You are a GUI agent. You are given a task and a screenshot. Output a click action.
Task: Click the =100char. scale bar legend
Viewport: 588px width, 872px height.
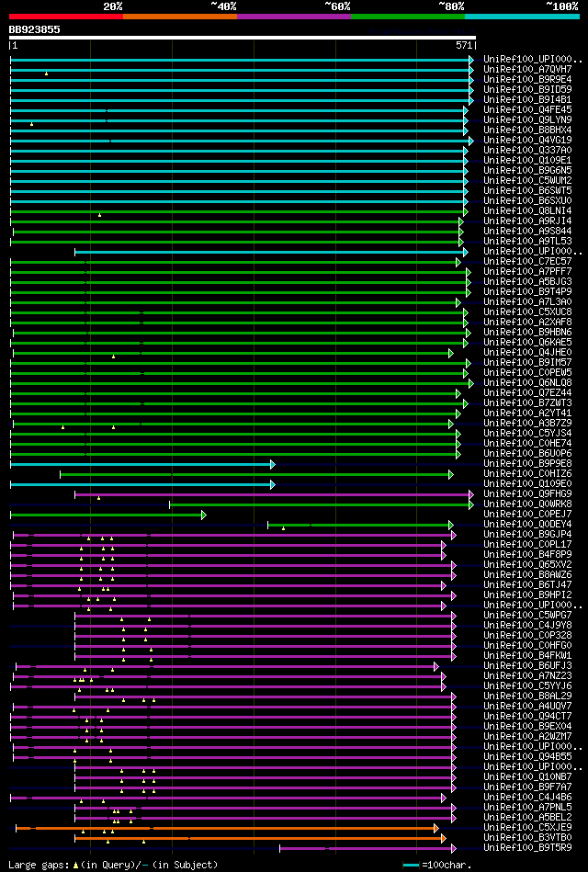click(x=437, y=866)
